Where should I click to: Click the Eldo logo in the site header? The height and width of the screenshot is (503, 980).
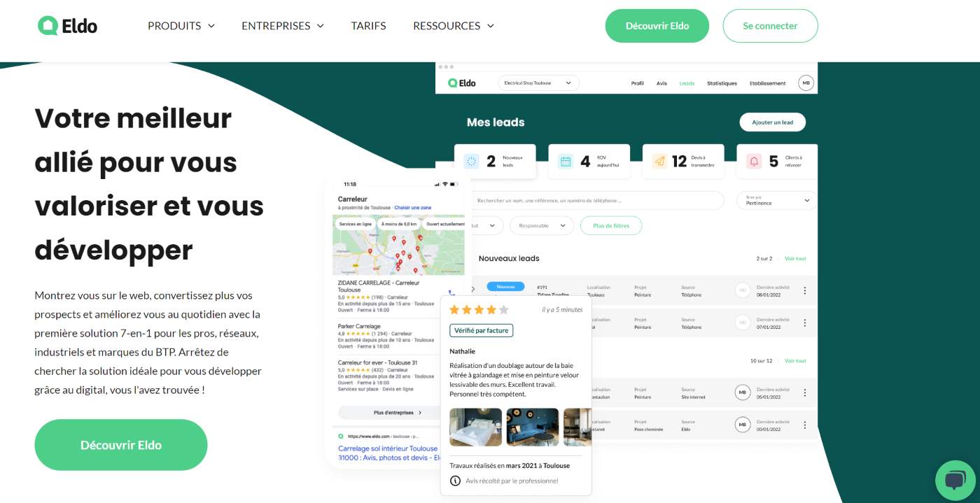67,26
